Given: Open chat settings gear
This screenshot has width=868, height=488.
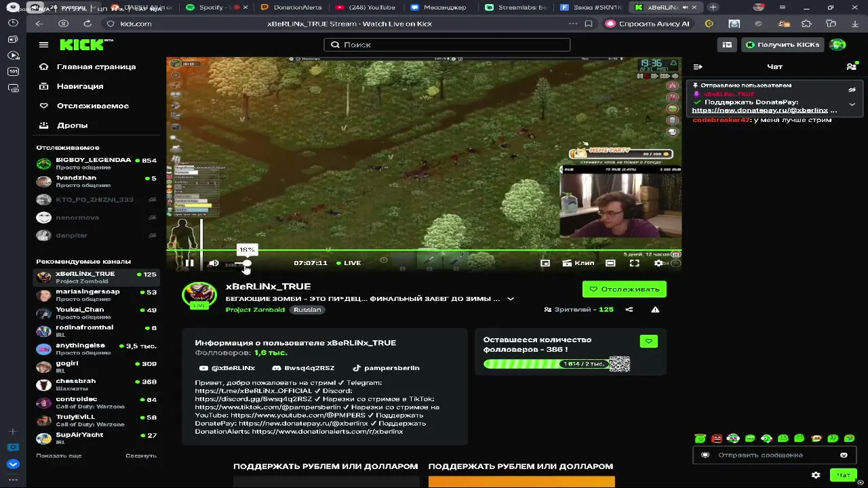Looking at the screenshot, I should coord(816,475).
